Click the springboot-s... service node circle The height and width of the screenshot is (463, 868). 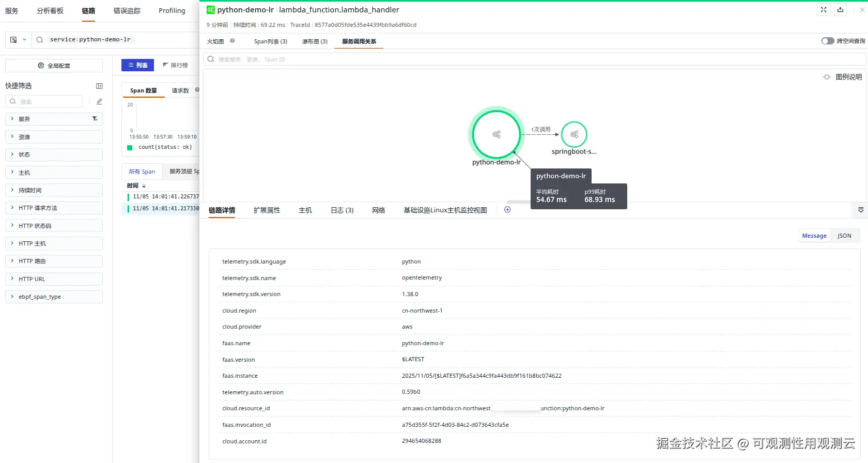[574, 134]
